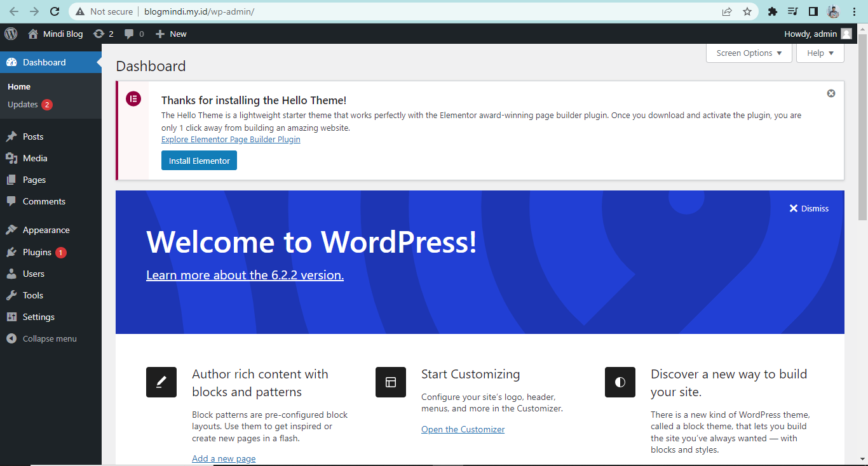
Task: Click the Install Elementor button
Action: [199, 160]
